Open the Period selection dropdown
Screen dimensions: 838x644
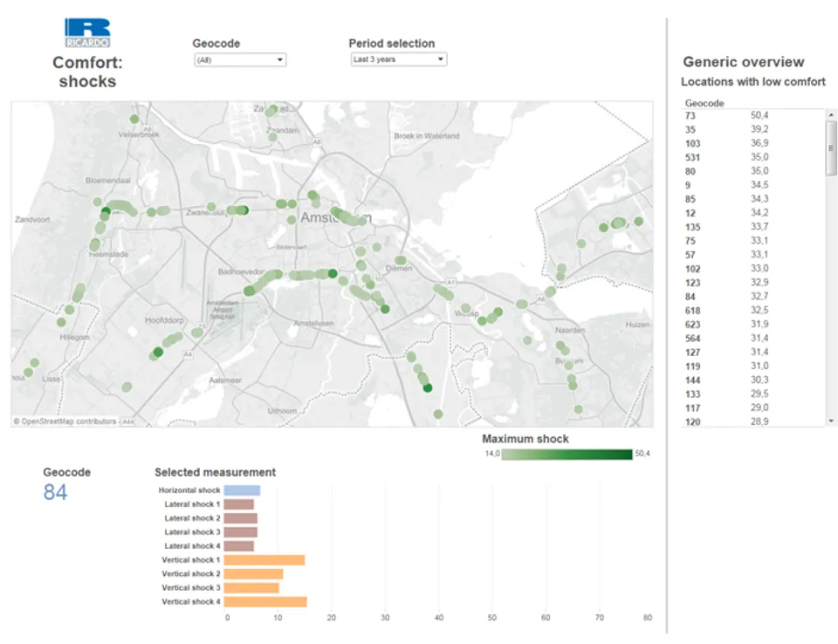tap(398, 59)
